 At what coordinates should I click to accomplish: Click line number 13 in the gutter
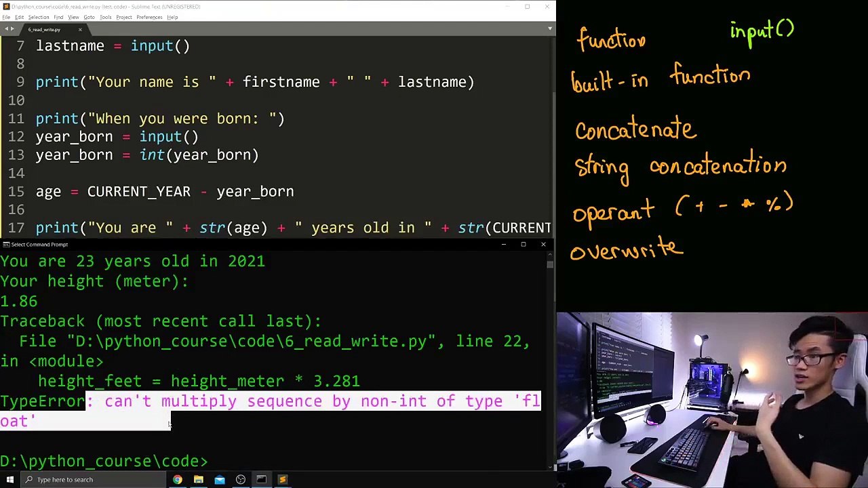[x=16, y=155]
